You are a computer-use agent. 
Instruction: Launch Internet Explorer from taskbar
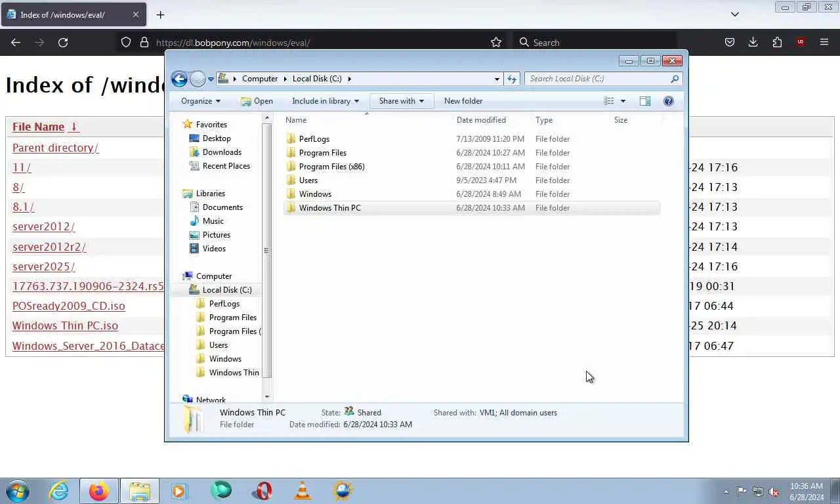click(x=59, y=491)
